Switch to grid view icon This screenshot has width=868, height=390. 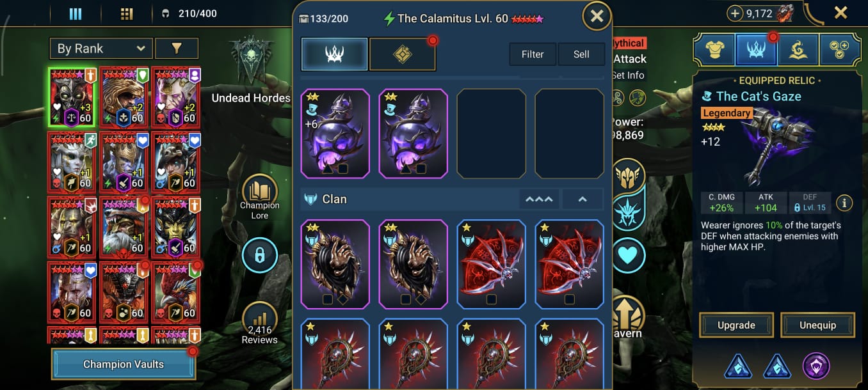[127, 13]
